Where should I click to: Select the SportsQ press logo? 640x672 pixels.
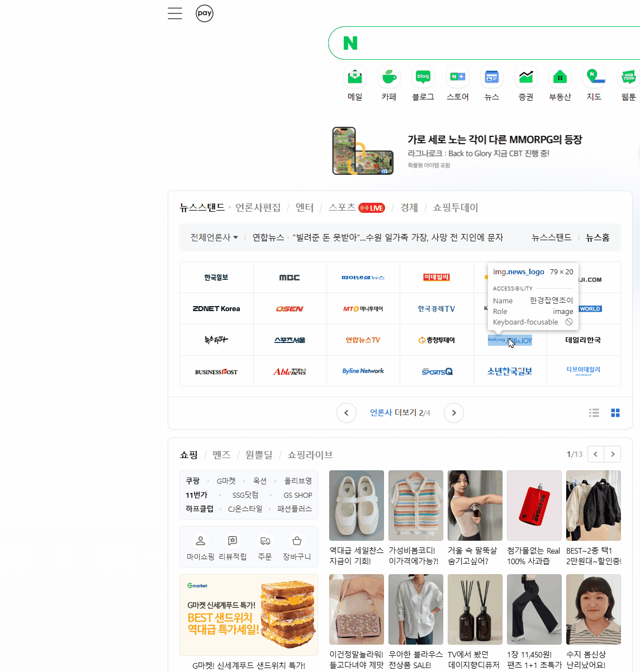point(437,371)
